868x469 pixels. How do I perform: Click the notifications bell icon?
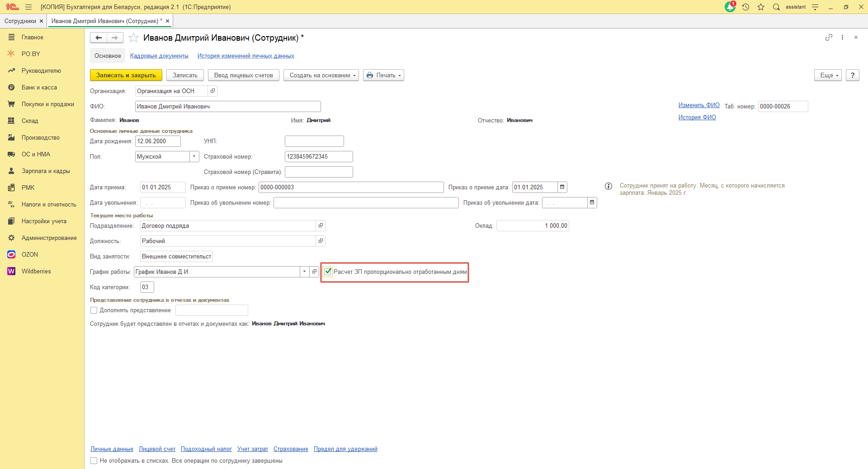tap(730, 7)
